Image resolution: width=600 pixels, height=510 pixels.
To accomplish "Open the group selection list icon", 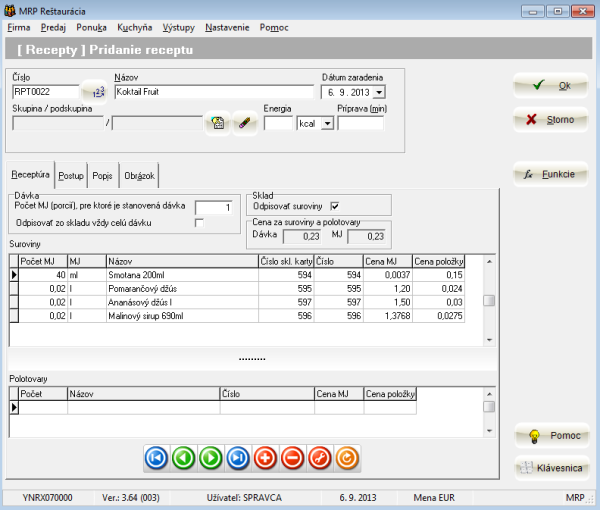I will click(218, 123).
